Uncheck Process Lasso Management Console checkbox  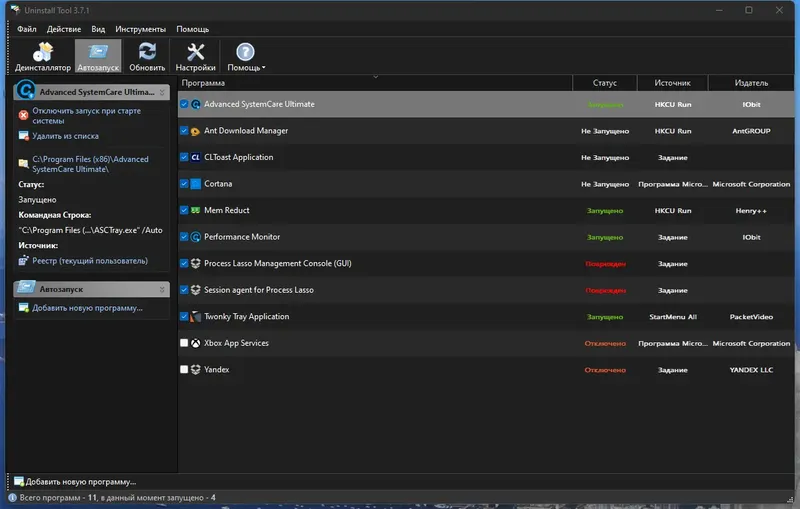184,263
